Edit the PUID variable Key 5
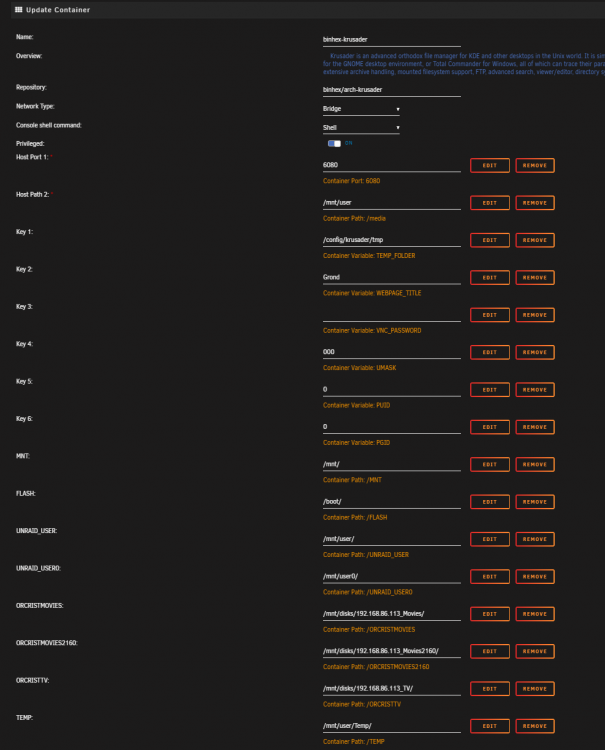605x750 pixels. [490, 390]
